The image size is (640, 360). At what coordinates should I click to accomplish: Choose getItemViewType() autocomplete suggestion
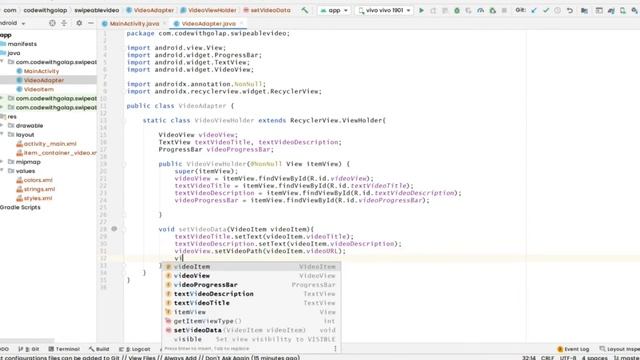click(251, 321)
